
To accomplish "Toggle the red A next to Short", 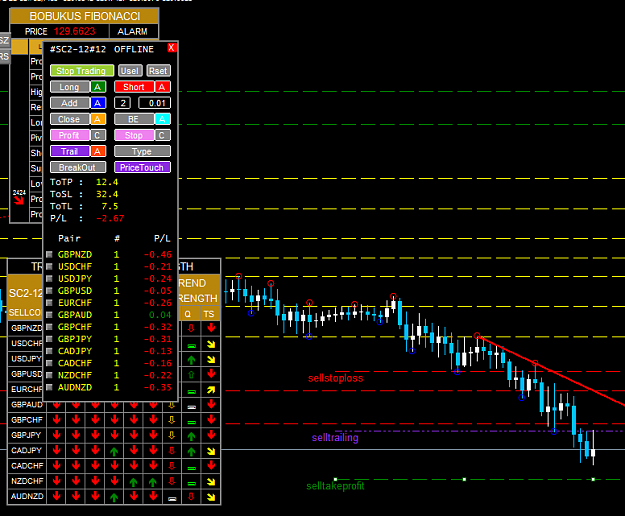I will [162, 87].
